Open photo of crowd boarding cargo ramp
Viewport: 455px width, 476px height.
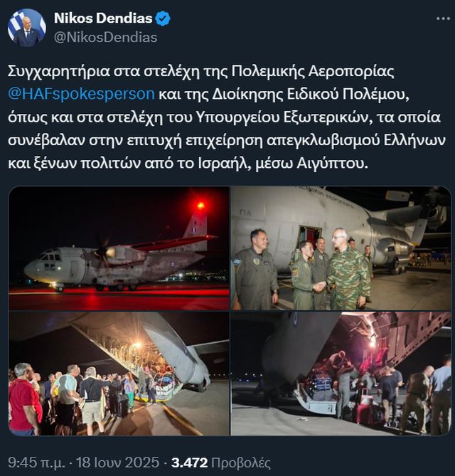119,374
